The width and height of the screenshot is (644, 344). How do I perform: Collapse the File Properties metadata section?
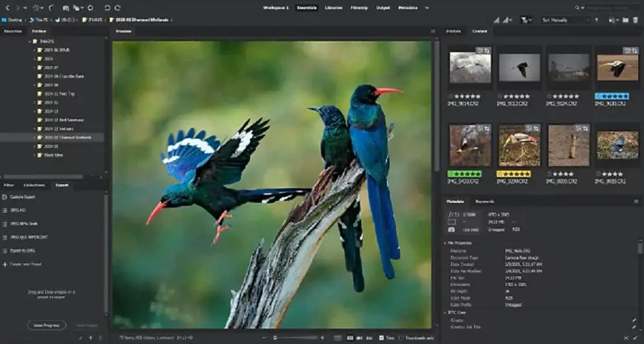coord(446,243)
